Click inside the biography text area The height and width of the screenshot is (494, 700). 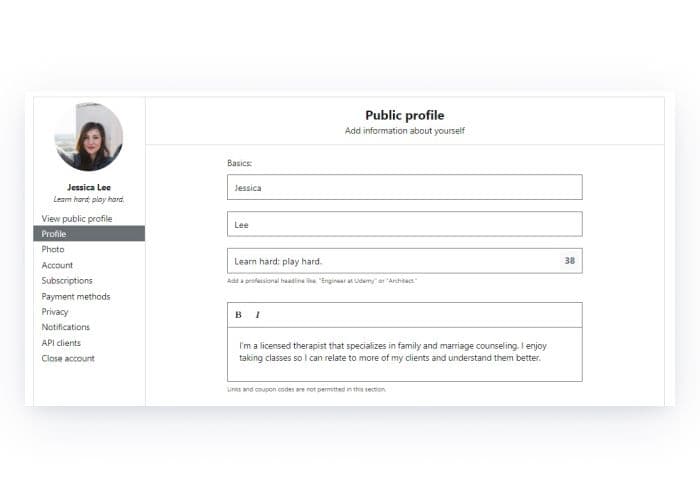click(x=404, y=353)
